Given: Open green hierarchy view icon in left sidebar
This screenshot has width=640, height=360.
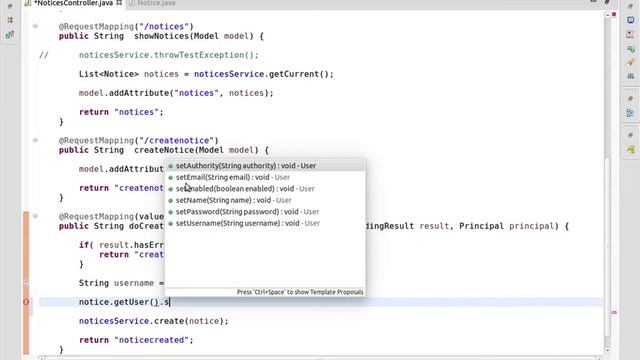Looking at the screenshot, I should 10,35.
